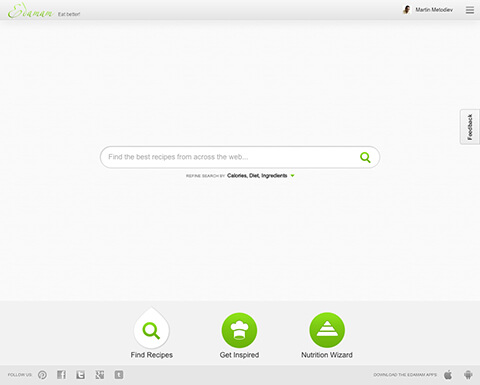
Task: Open the hamburger menu icon
Action: 470,10
